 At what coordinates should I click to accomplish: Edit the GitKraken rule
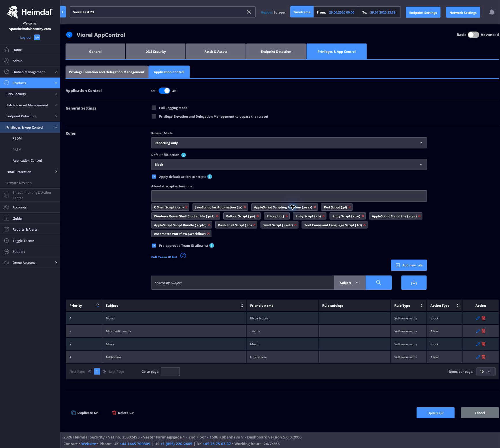click(x=478, y=357)
